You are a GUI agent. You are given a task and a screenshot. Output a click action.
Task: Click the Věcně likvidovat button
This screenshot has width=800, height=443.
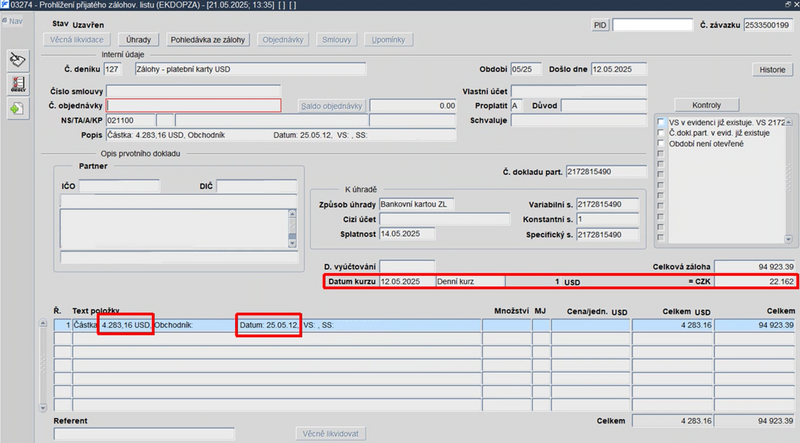point(331,434)
